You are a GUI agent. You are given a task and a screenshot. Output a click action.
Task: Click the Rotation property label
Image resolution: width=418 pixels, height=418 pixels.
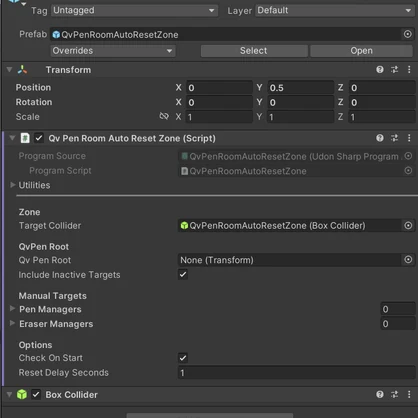coord(34,102)
